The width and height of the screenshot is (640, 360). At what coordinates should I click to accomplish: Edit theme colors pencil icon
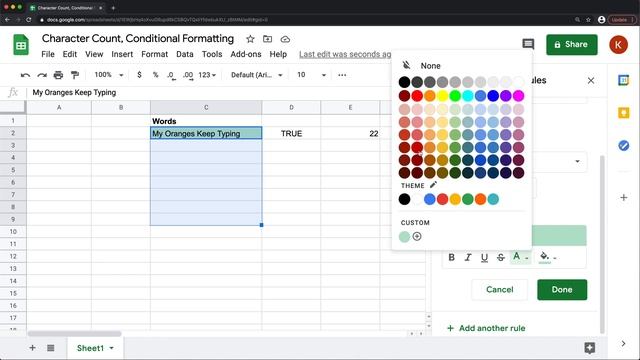[x=433, y=185]
